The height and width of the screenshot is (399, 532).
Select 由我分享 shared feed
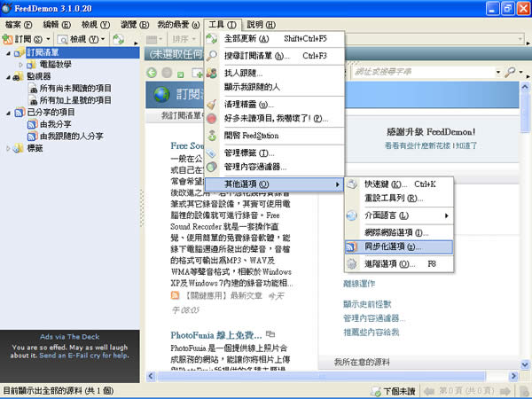[56, 124]
